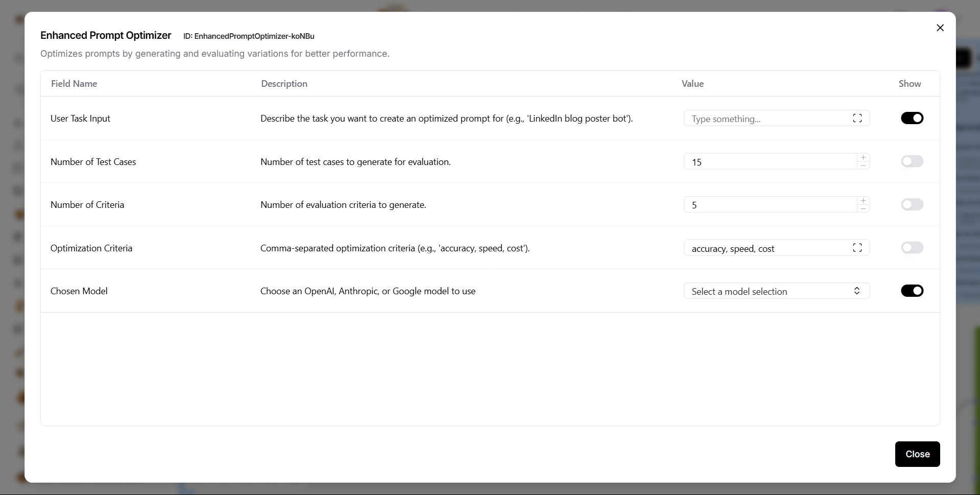
Task: Turn off the Show toggle for Chosen Model
Action: [913, 291]
